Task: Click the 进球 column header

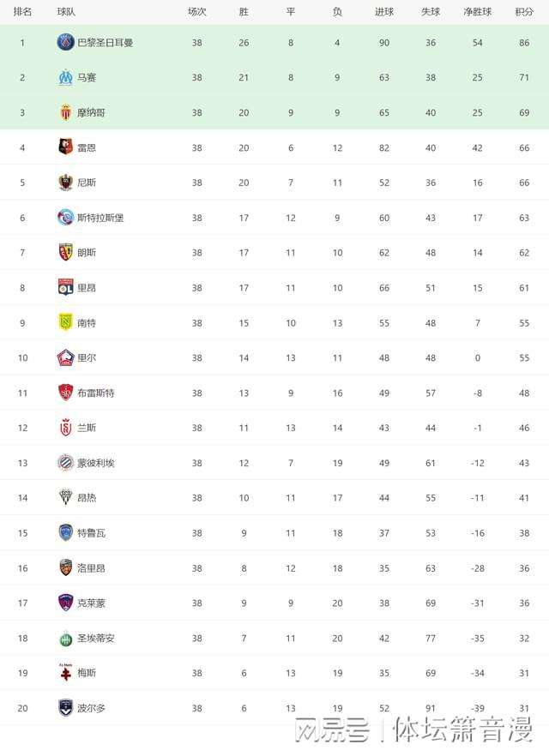Action: tap(384, 12)
